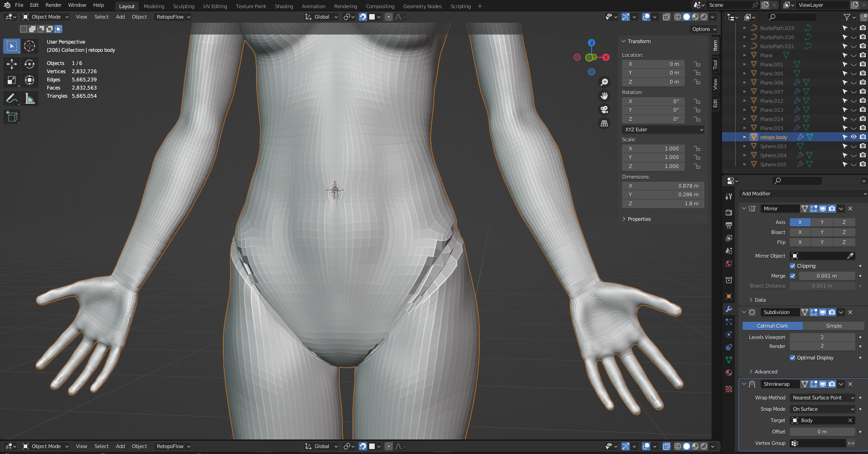This screenshot has width=868, height=454.
Task: Open the Wrap Method dropdown
Action: point(823,398)
